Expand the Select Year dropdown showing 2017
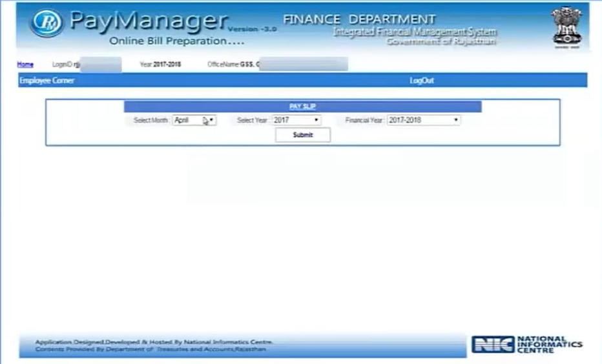The height and width of the screenshot is (364, 602). point(296,120)
